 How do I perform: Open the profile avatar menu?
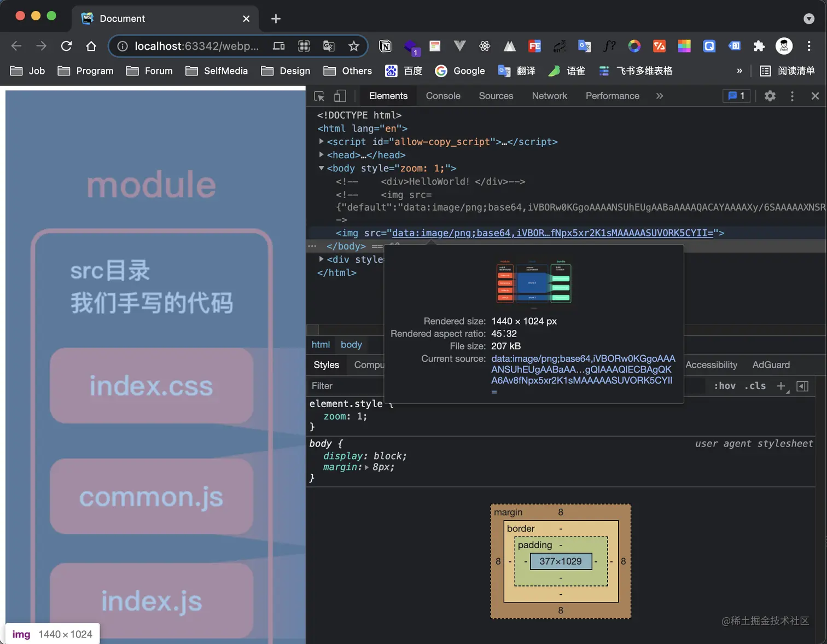coord(784,46)
